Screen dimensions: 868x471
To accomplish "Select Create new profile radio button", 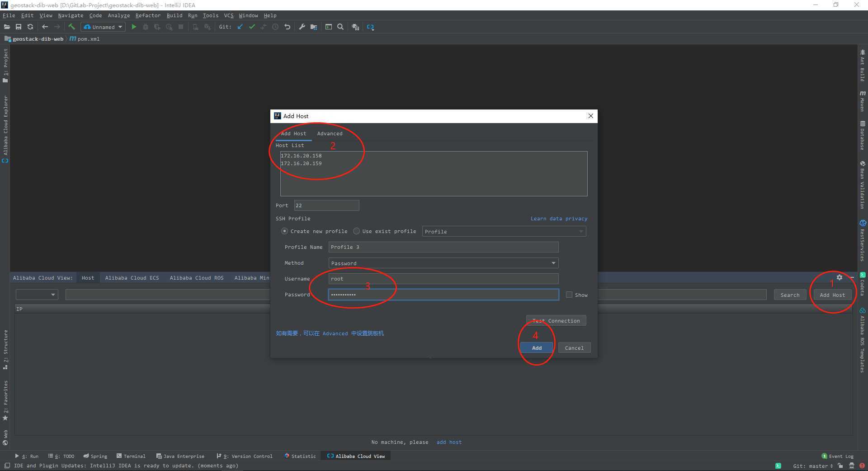I will click(284, 231).
